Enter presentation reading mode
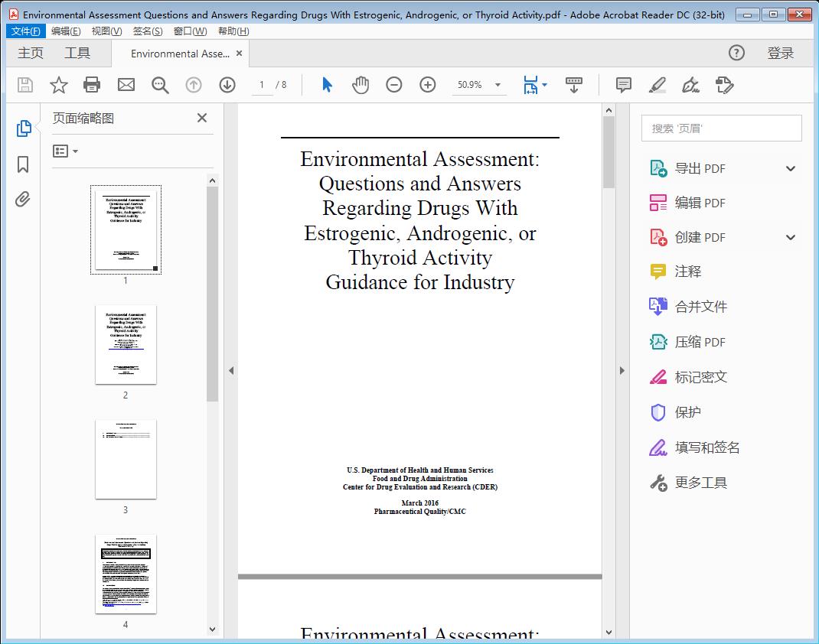This screenshot has height=644, width=819. (574, 85)
